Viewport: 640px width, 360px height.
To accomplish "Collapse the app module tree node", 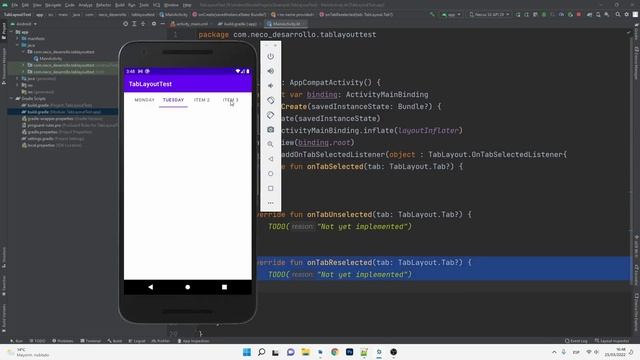I will pos(11,32).
